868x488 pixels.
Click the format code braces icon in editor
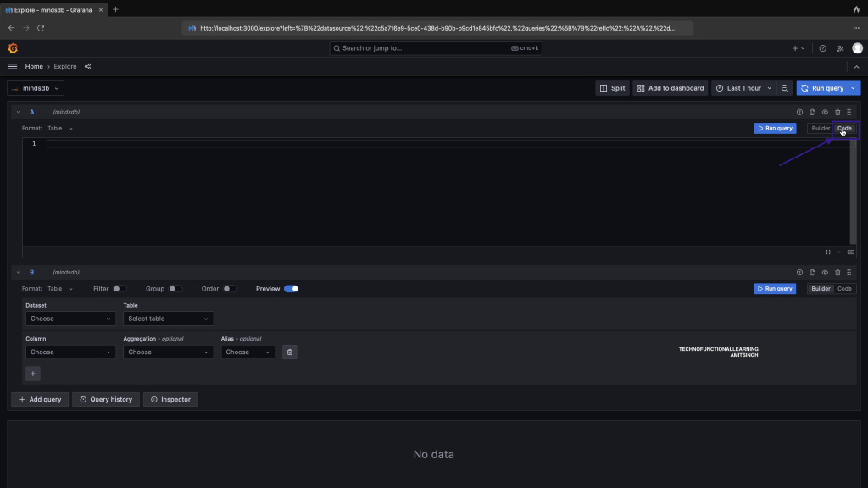(x=828, y=252)
